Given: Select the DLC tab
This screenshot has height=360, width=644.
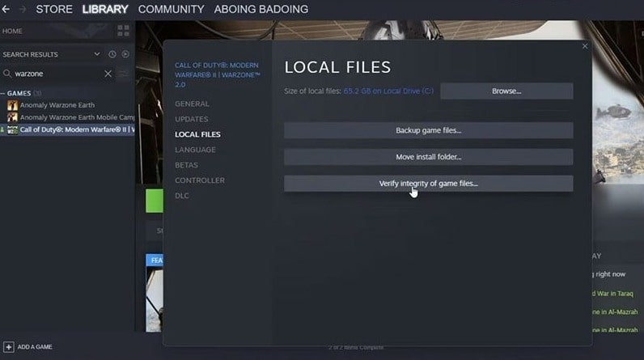Looking at the screenshot, I should pyautogui.click(x=182, y=196).
